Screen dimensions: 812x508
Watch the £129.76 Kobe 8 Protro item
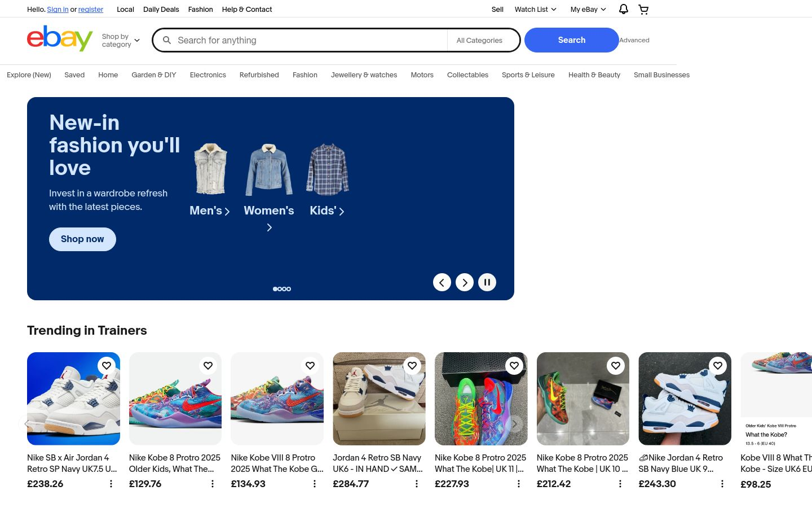(x=208, y=366)
